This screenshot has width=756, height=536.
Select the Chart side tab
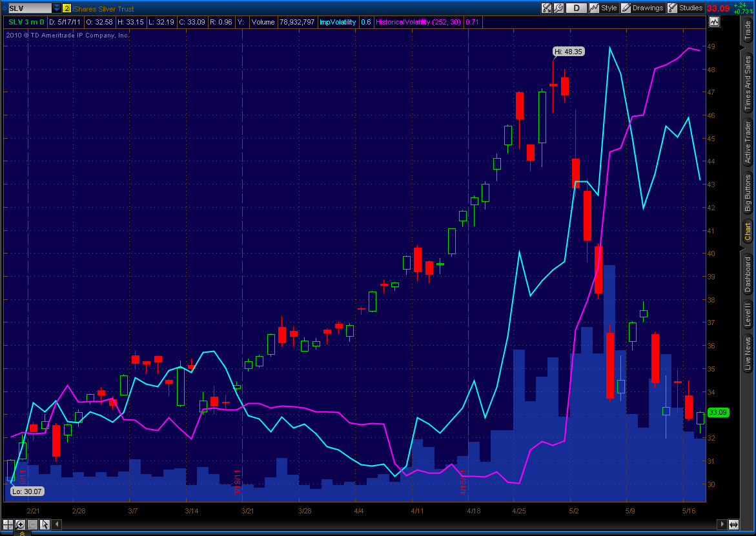pos(748,232)
